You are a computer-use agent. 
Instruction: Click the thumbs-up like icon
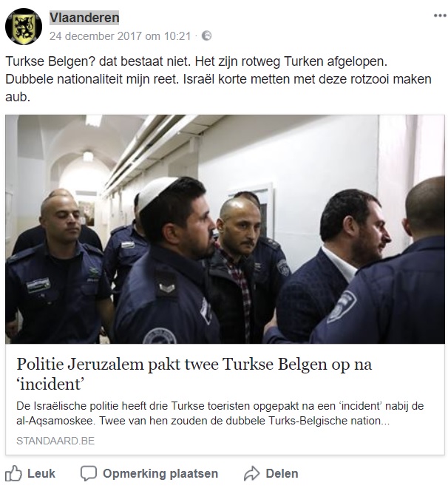13,473
